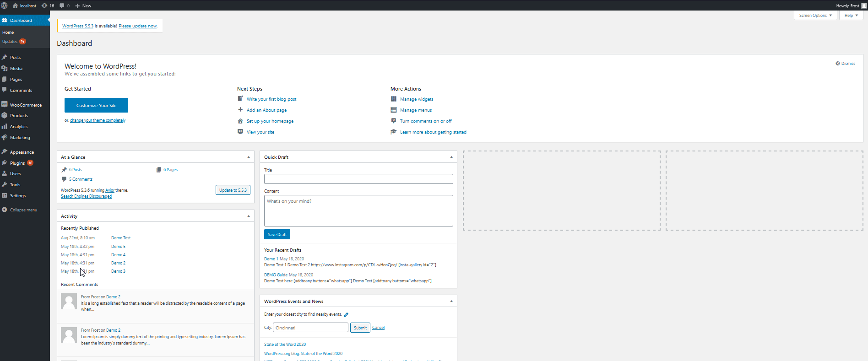
Task: Click the Quick Draft Title input field
Action: pos(358,179)
